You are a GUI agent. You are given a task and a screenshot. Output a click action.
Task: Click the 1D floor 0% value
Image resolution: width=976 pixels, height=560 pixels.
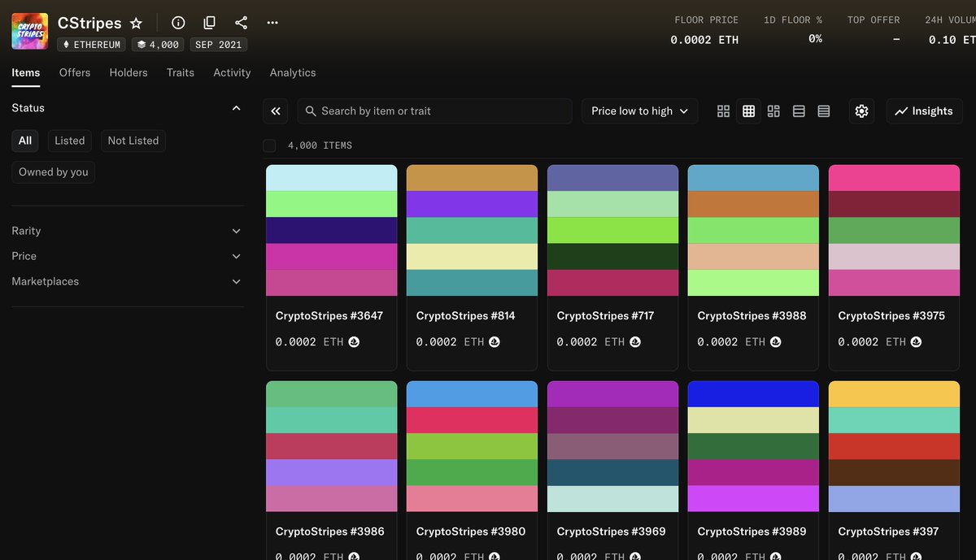(x=815, y=39)
